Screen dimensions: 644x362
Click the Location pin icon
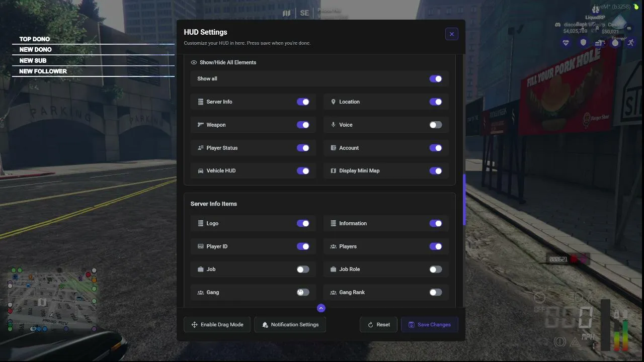coord(333,102)
